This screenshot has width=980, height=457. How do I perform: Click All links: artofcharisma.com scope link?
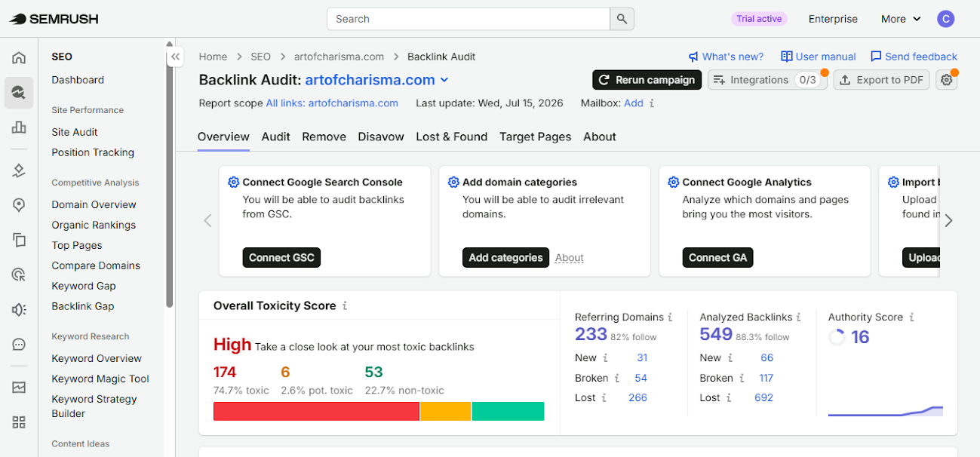tap(332, 103)
